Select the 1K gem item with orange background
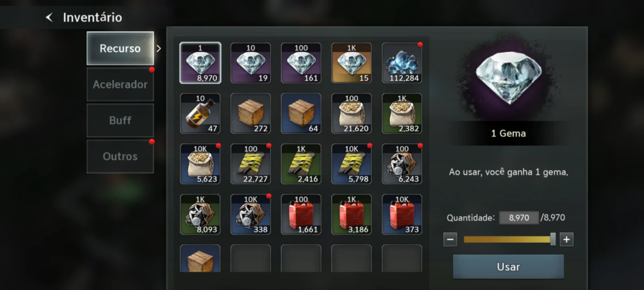 (351, 63)
